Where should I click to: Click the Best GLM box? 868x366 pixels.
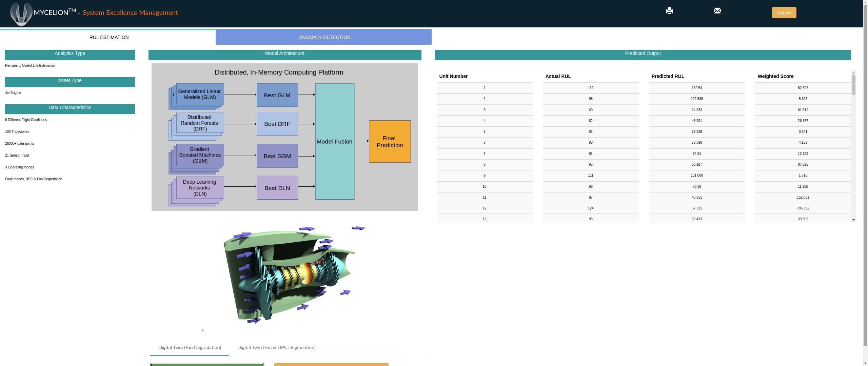(x=277, y=95)
